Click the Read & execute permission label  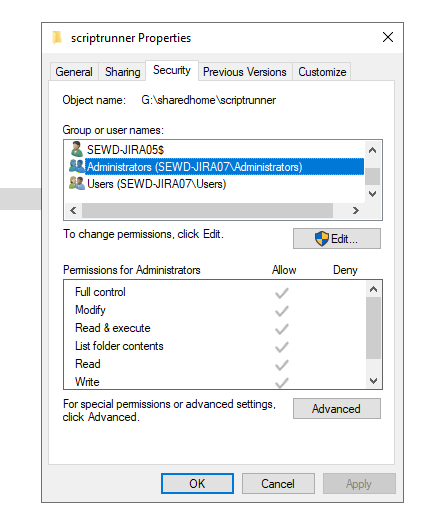pos(113,328)
